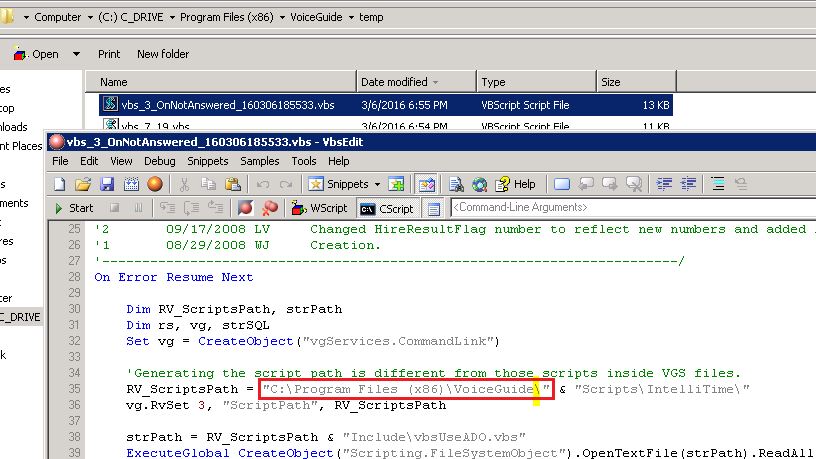Click line number 35 in the gutter
Screen dimensions: 816x459
74,389
